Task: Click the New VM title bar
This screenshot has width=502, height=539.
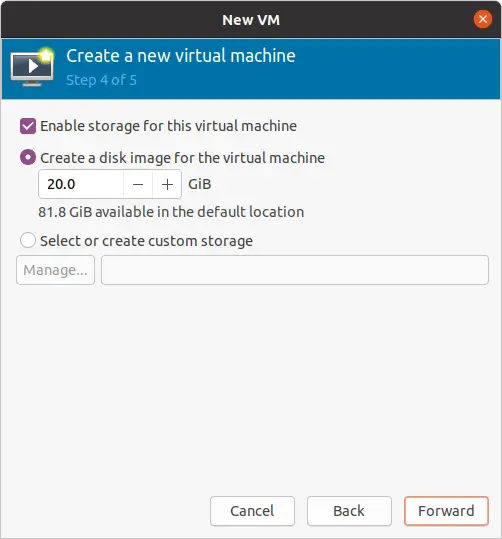Action: pos(251,20)
